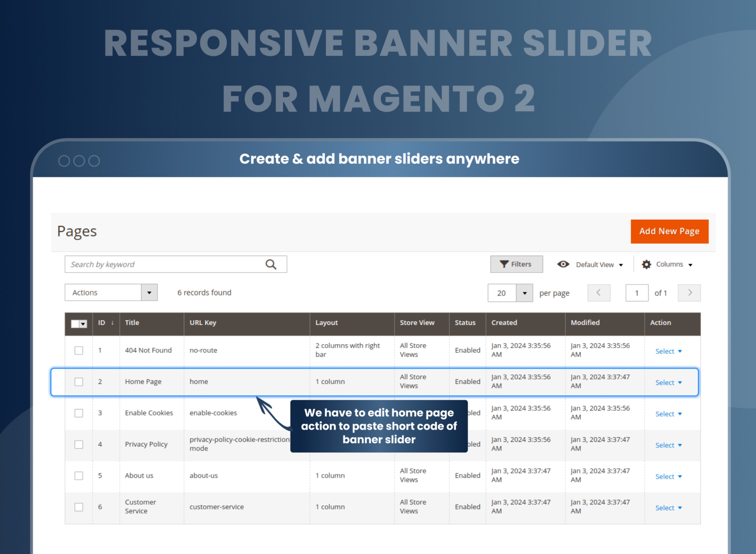756x554 pixels.
Task: Sort by the Modified column header
Action: (x=605, y=324)
